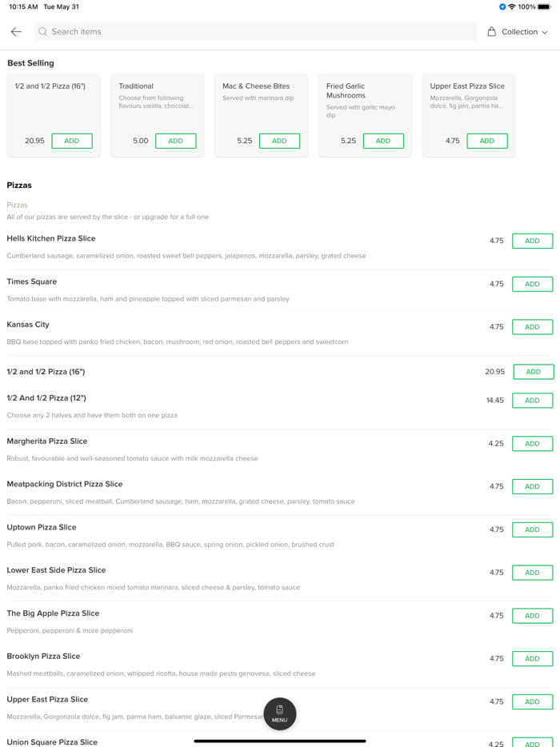The image size is (560, 747).
Task: Tap the back arrow icon
Action: pos(16,32)
